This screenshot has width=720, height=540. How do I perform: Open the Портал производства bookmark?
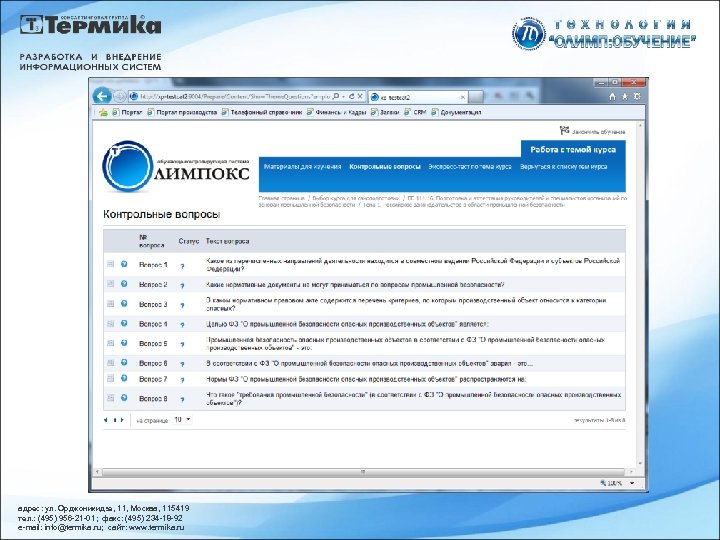[x=182, y=112]
